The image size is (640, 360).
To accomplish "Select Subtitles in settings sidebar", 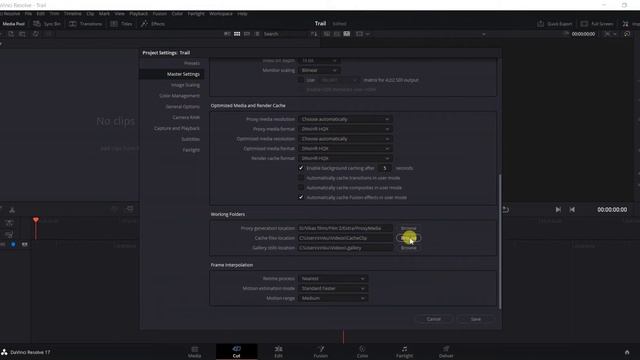I will tap(190, 139).
